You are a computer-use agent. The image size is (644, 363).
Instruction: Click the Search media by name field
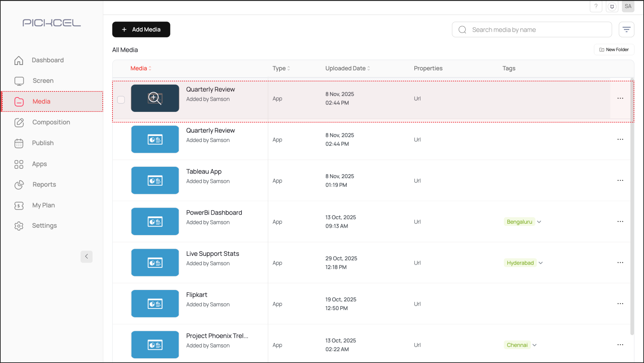click(536, 30)
